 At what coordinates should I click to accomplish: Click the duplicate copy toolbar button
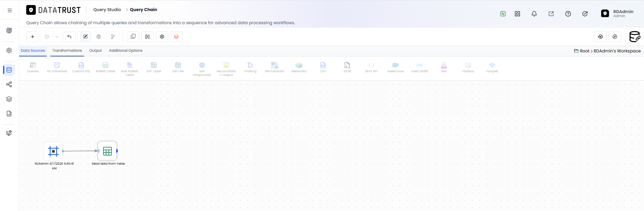(x=133, y=37)
